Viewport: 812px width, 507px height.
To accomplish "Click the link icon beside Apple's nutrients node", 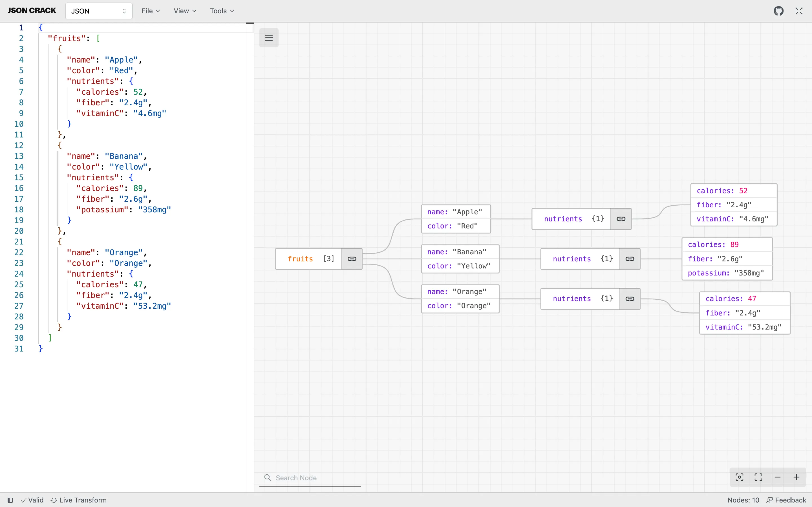I will pyautogui.click(x=621, y=219).
